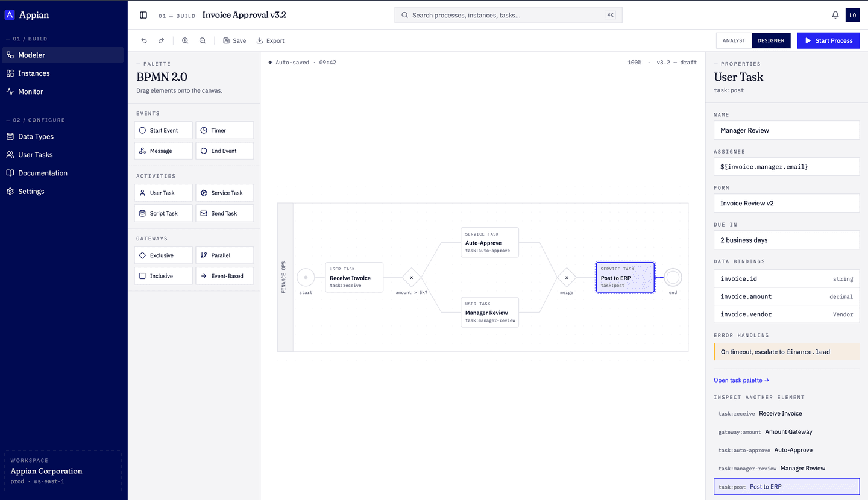Click the Redo arrow in the toolbar
The width and height of the screenshot is (868, 500).
[161, 40]
